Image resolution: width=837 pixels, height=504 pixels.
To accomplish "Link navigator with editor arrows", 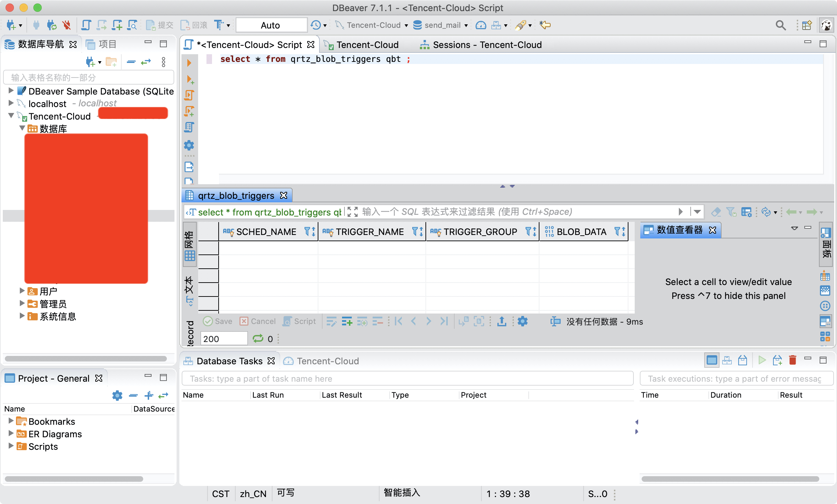I will (146, 62).
